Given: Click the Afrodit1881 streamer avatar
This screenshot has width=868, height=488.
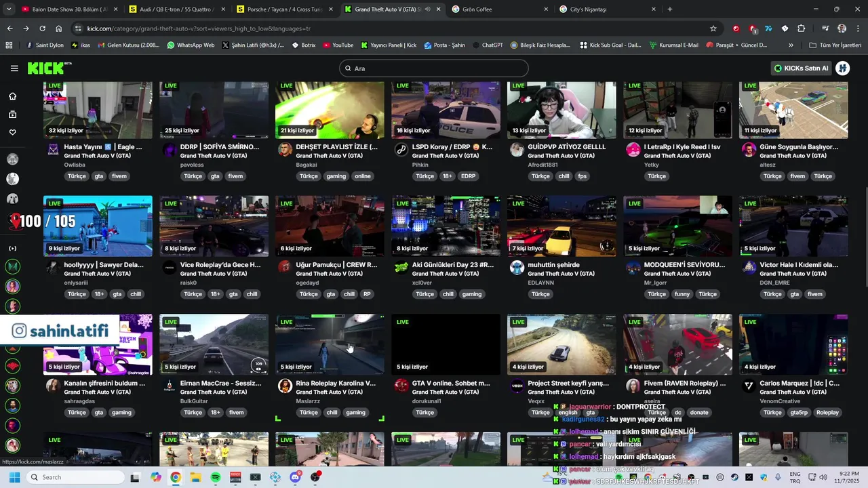Looking at the screenshot, I should point(517,150).
